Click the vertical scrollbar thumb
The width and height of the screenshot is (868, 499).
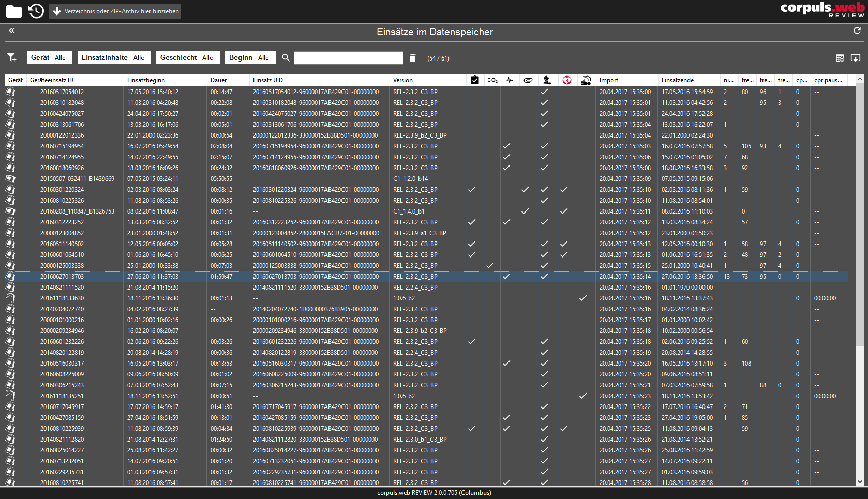pyautogui.click(x=860, y=215)
